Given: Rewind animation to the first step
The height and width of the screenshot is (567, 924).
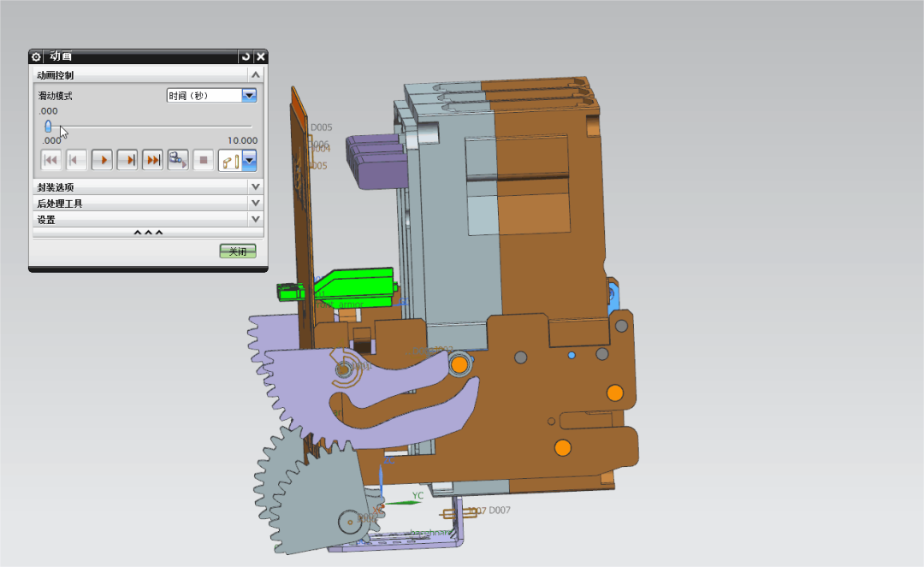Looking at the screenshot, I should point(51,160).
